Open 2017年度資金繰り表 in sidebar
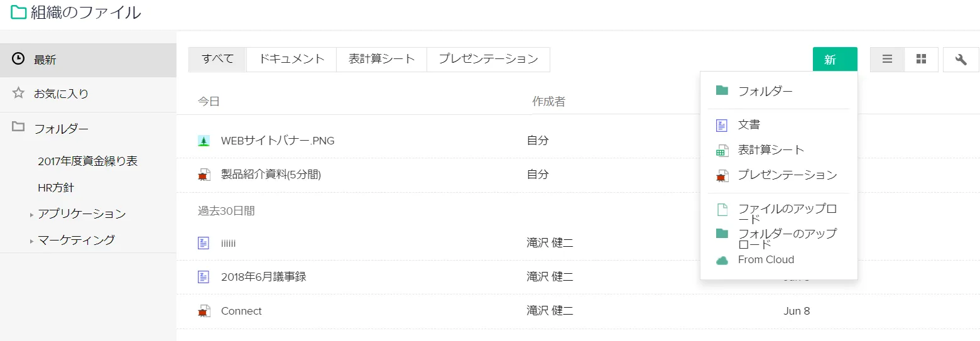 click(87, 161)
